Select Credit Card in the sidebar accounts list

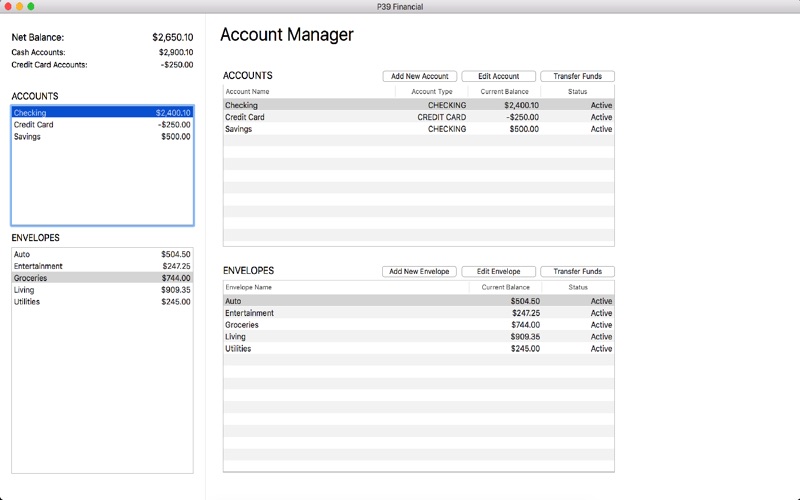pos(102,124)
